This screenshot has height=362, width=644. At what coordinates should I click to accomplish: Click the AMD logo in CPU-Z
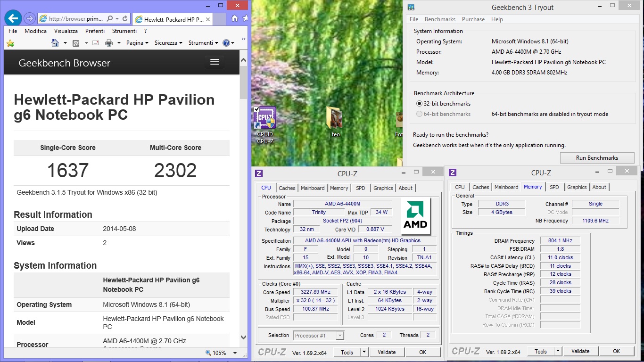click(415, 216)
